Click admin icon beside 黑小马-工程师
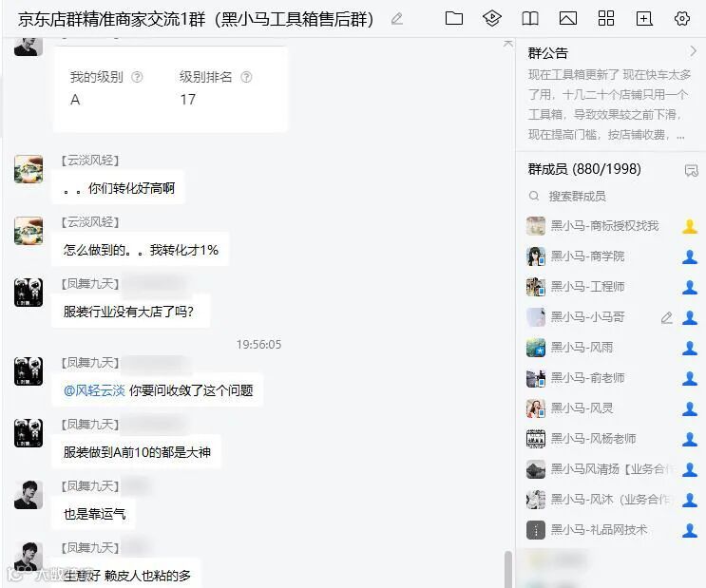The height and width of the screenshot is (588, 706). coord(690,287)
